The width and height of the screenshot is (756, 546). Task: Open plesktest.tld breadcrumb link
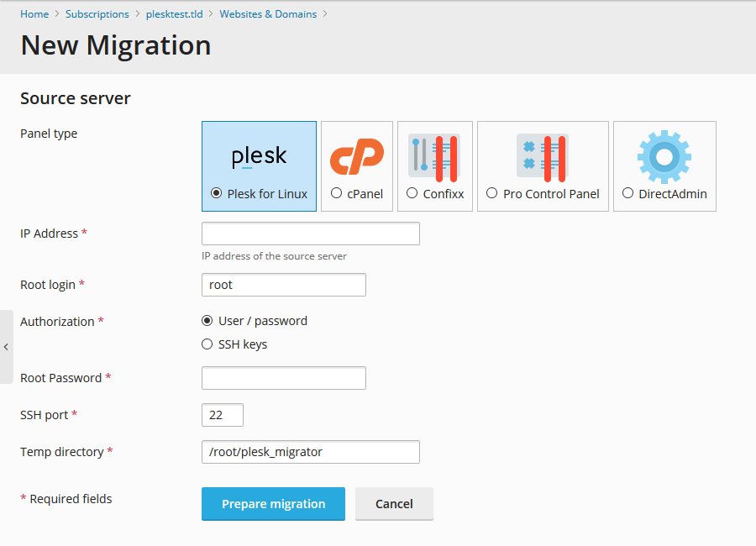pyautogui.click(x=175, y=14)
